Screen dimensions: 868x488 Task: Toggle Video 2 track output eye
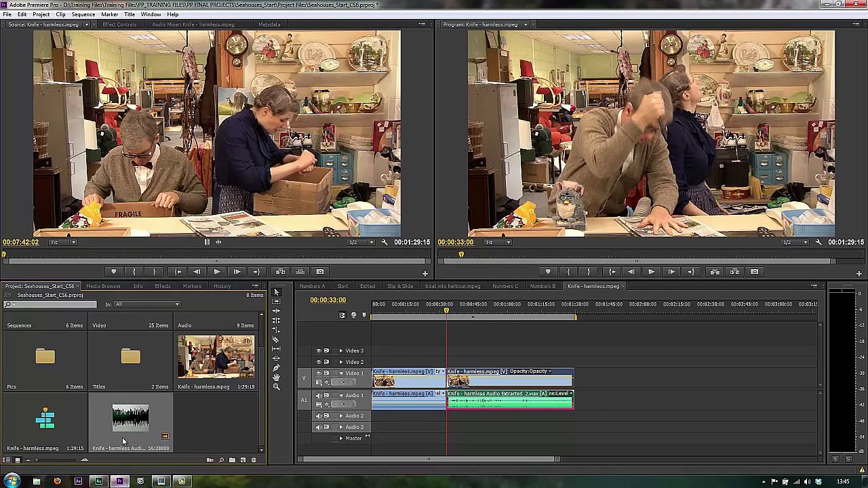pos(318,361)
